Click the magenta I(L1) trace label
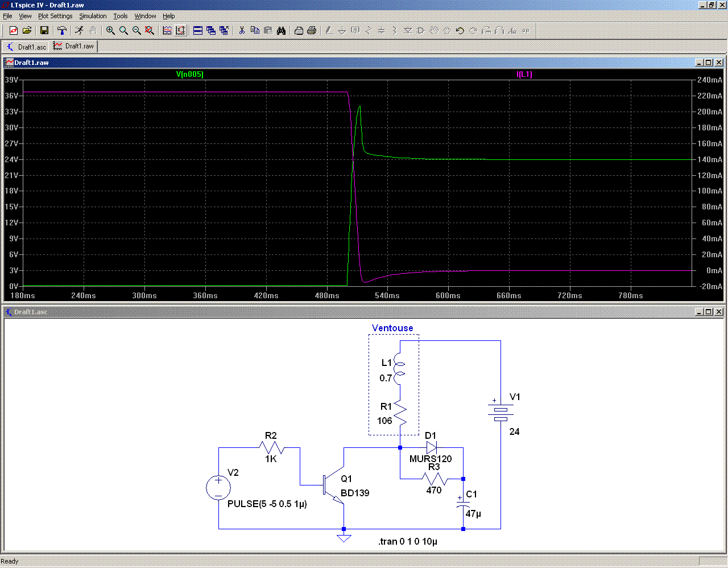The image size is (728, 568). (524, 75)
